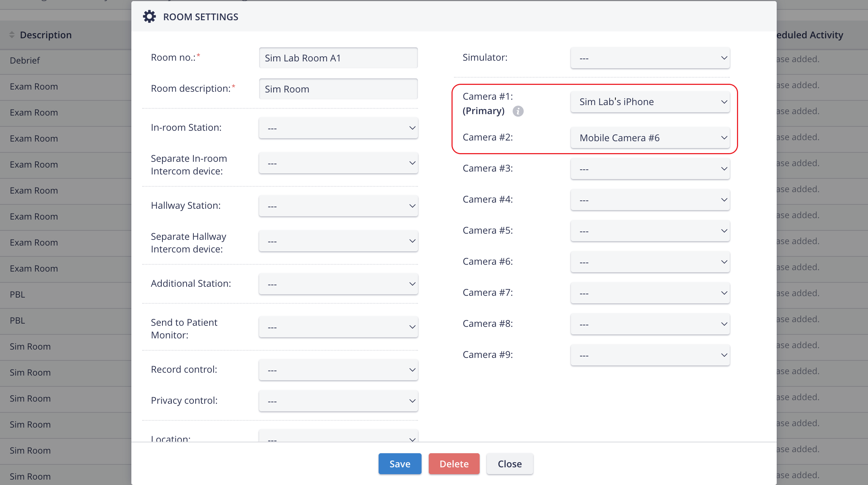Click the Description column header in background table
This screenshot has width=868, height=485.
coord(45,35)
